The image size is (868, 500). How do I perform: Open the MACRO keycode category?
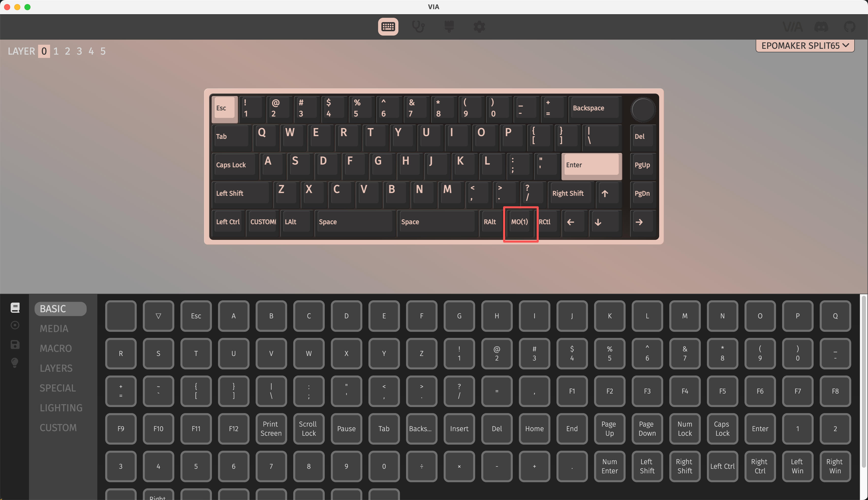pyautogui.click(x=56, y=348)
